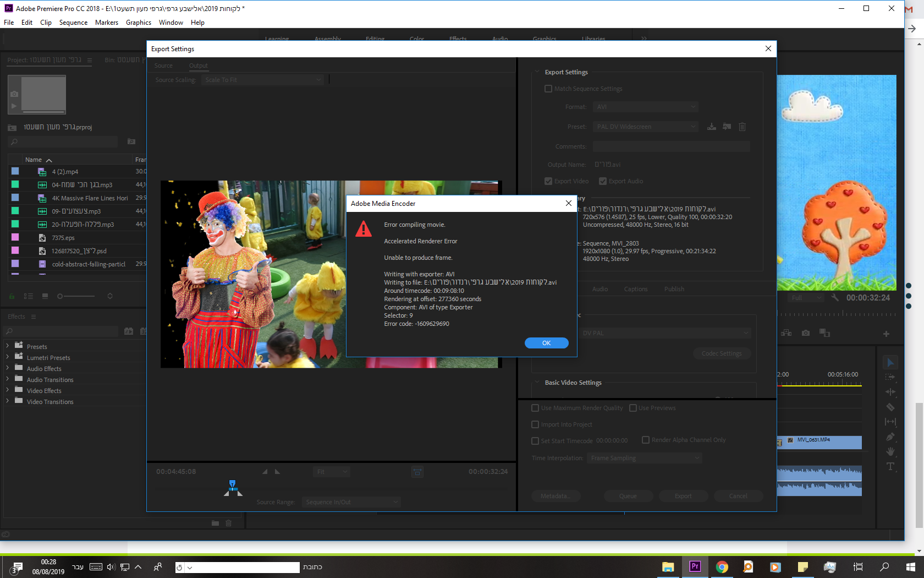The height and width of the screenshot is (578, 924).
Task: Open File Explorer from the taskbar
Action: point(668,566)
